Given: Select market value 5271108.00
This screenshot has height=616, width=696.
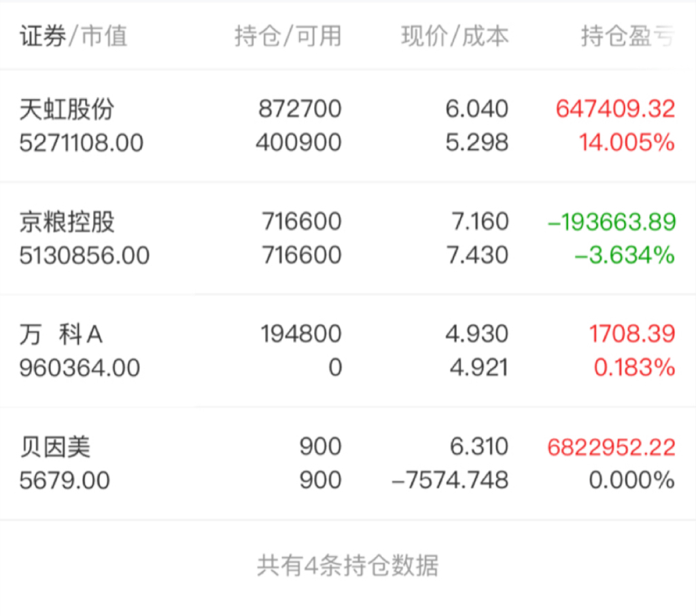Looking at the screenshot, I should click(82, 143).
